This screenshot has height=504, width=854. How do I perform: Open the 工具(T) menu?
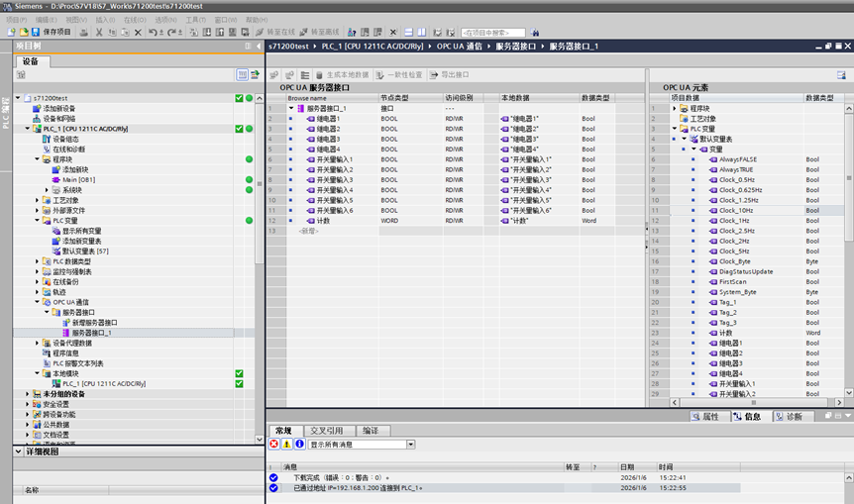pyautogui.click(x=195, y=20)
